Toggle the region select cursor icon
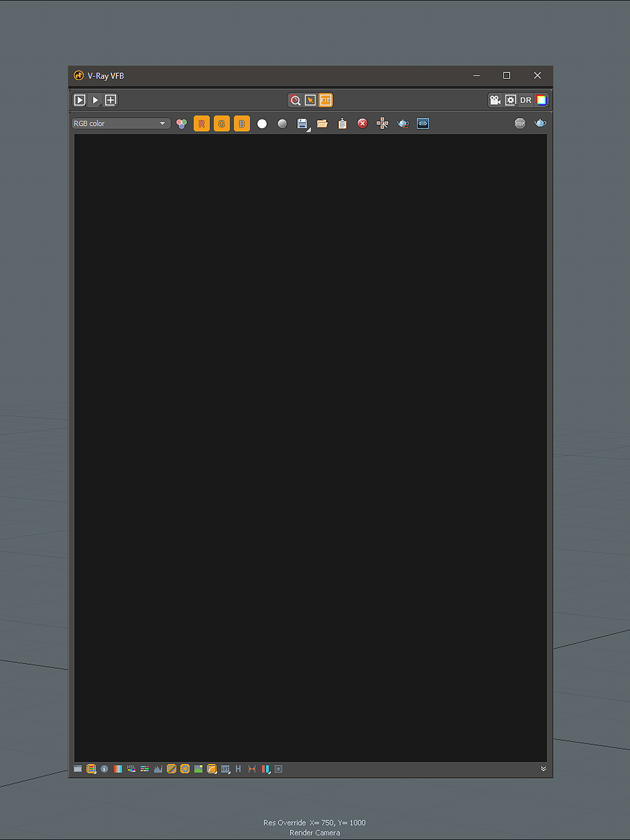 click(310, 100)
